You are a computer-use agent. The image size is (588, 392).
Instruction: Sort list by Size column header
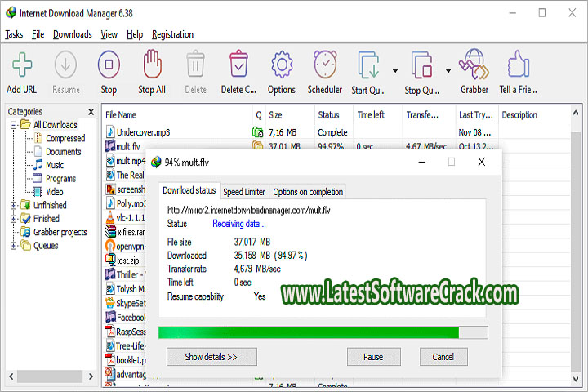click(275, 115)
